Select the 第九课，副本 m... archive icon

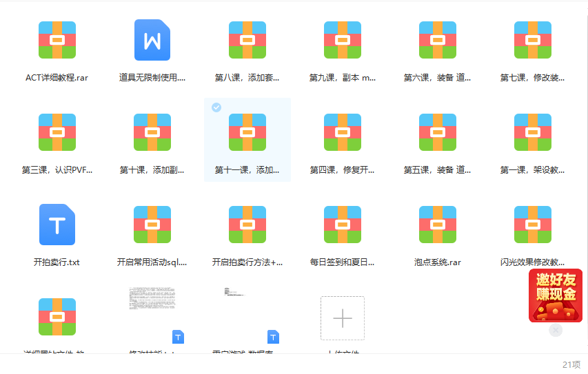click(x=343, y=40)
